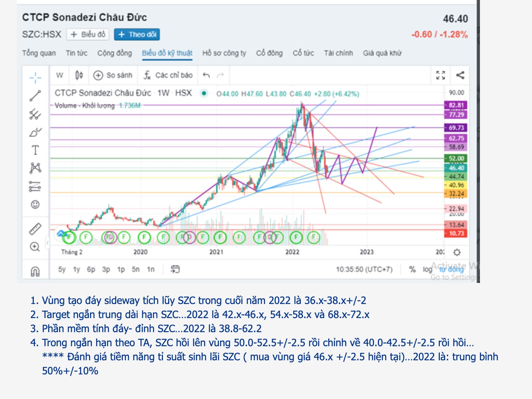
Task: Open the forecast and position tools
Action: point(35,186)
